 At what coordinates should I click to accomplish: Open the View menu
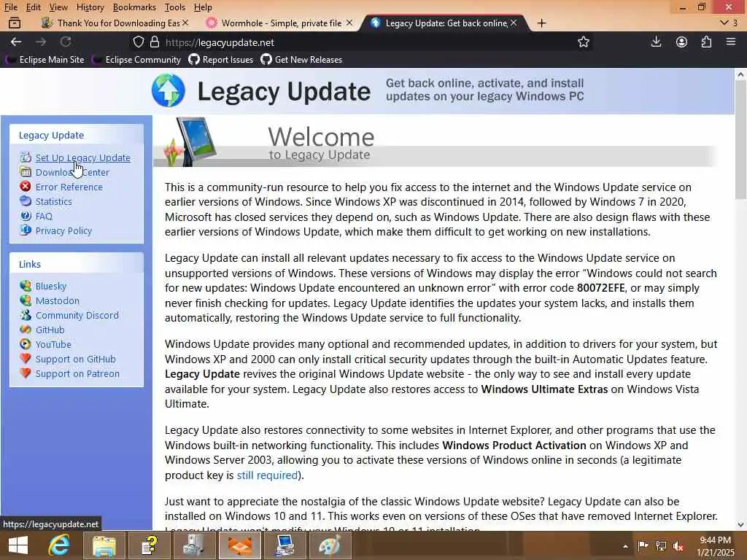58,7
